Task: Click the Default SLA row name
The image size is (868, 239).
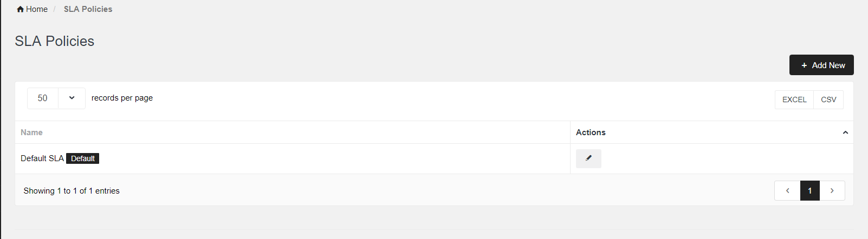Action: pyautogui.click(x=42, y=158)
